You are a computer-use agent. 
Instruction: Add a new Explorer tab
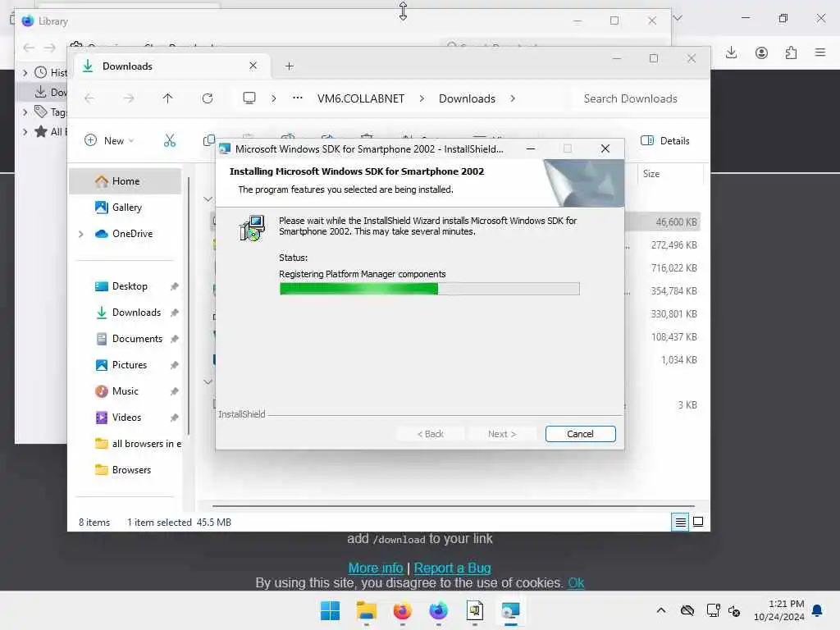(290, 66)
